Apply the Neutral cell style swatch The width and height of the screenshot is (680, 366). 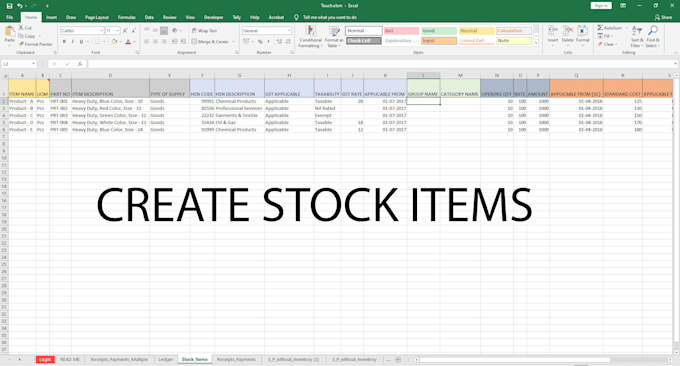[476, 31]
